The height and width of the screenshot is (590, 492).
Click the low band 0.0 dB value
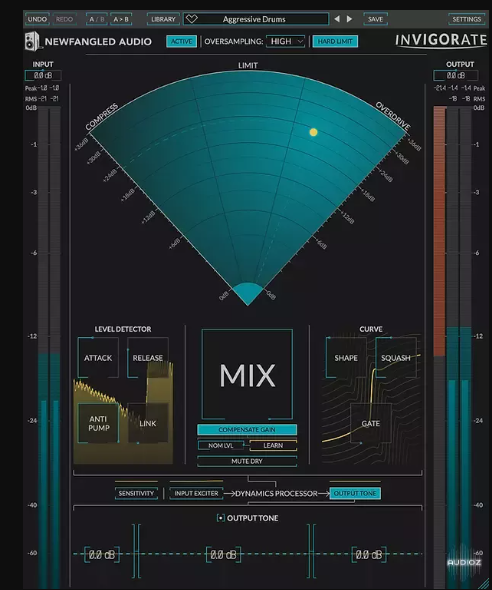(102, 555)
